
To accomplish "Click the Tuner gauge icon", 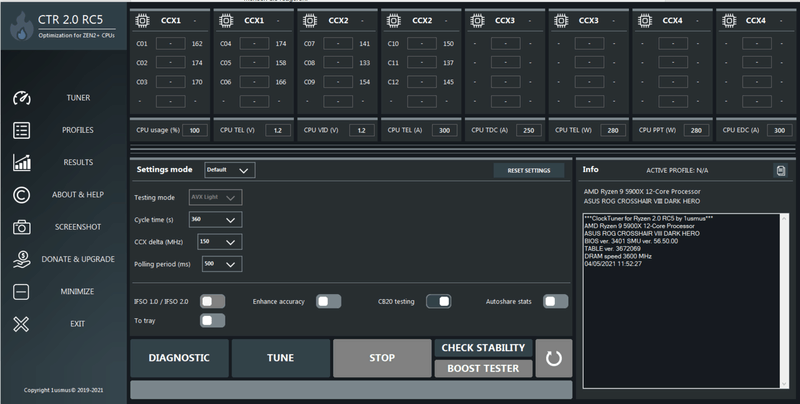I will point(22,98).
